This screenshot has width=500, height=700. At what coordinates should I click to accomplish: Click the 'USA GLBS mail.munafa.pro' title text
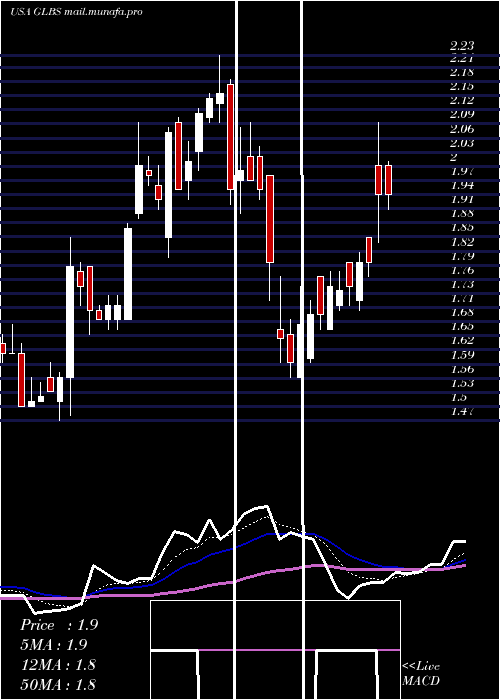point(76,12)
